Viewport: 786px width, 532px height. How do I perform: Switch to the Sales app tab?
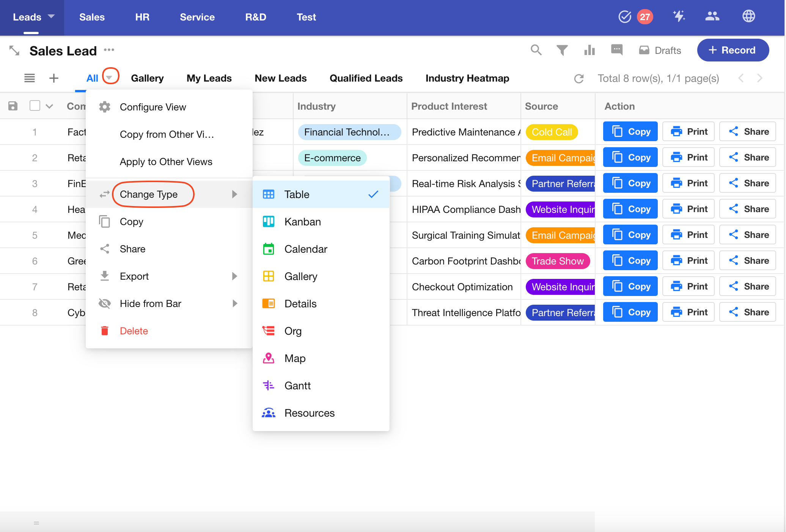[x=92, y=17]
